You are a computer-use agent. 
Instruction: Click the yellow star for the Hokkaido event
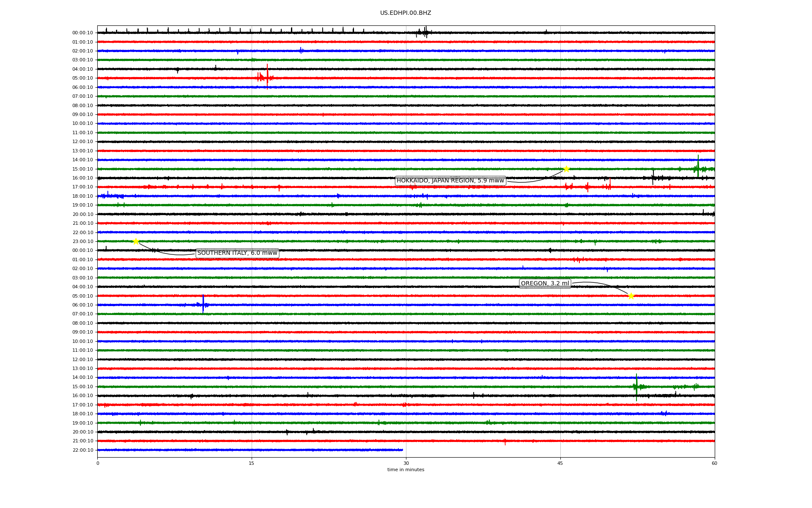tap(566, 169)
